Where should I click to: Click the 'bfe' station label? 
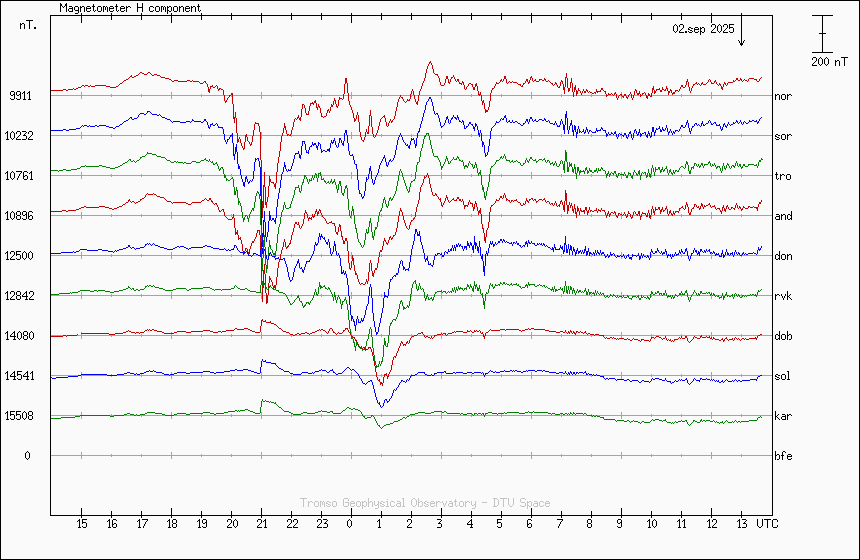783,456
